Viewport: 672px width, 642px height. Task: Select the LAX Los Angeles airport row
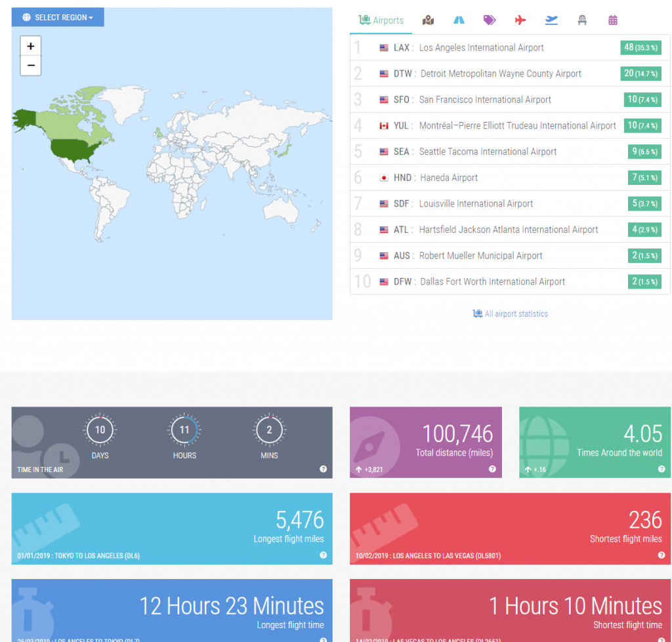[x=481, y=48]
